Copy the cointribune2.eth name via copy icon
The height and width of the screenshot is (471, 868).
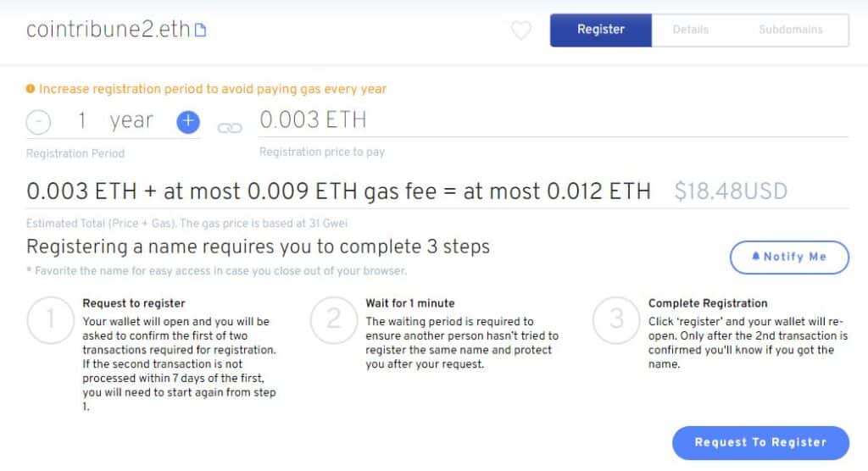coord(200,30)
